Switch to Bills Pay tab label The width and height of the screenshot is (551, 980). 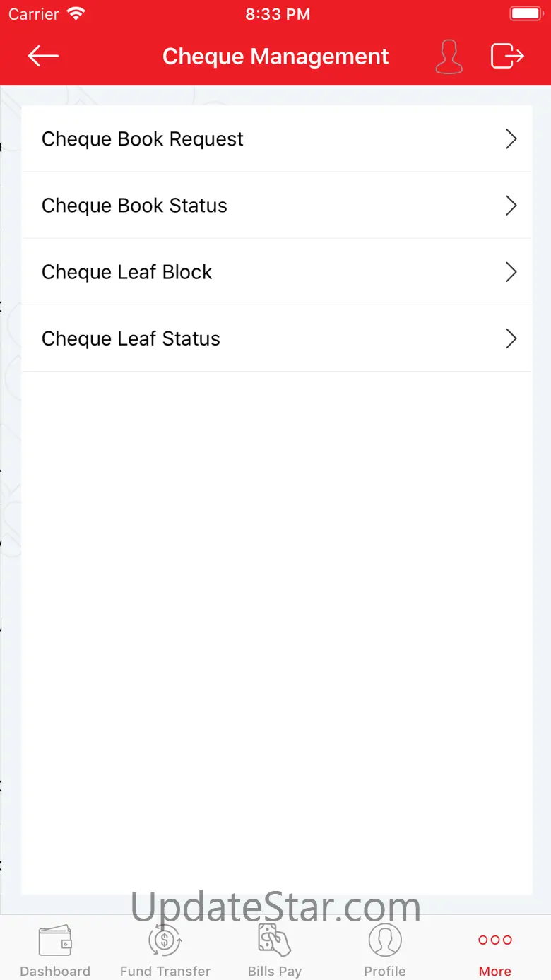coord(275,971)
